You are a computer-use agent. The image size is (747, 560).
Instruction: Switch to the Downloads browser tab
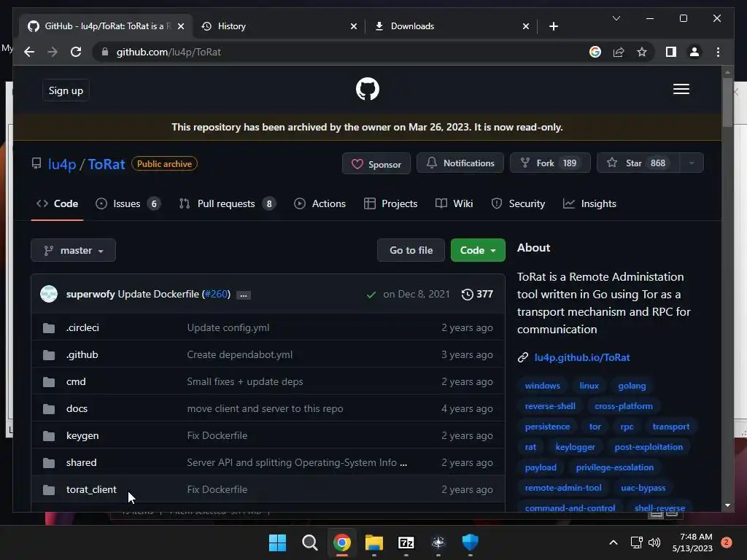tap(451, 26)
